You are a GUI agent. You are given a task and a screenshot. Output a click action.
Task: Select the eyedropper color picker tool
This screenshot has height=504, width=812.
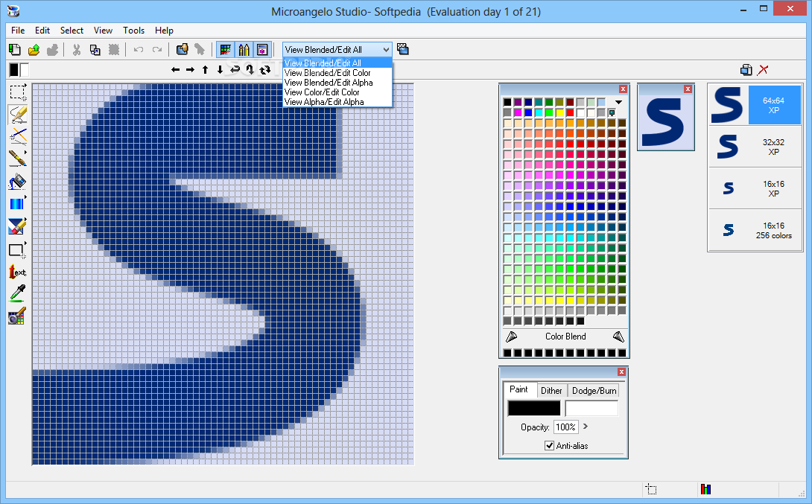coord(18,293)
